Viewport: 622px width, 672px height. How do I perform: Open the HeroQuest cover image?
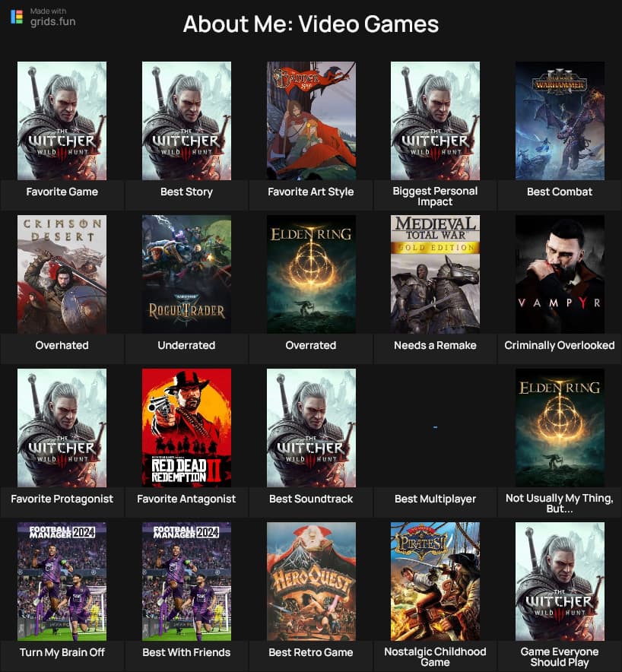[310, 581]
